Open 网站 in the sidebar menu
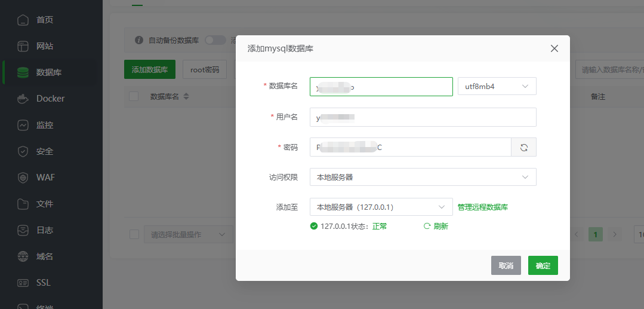The image size is (644, 309). tap(45, 46)
